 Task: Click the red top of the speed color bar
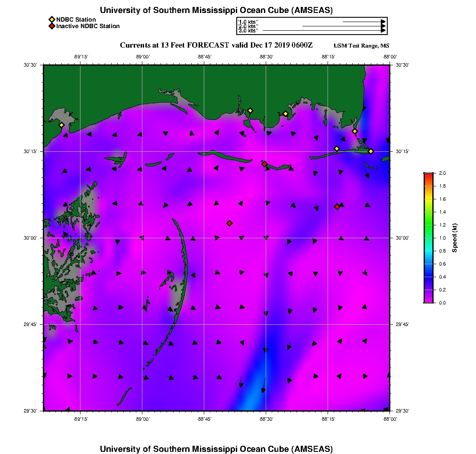pos(428,175)
